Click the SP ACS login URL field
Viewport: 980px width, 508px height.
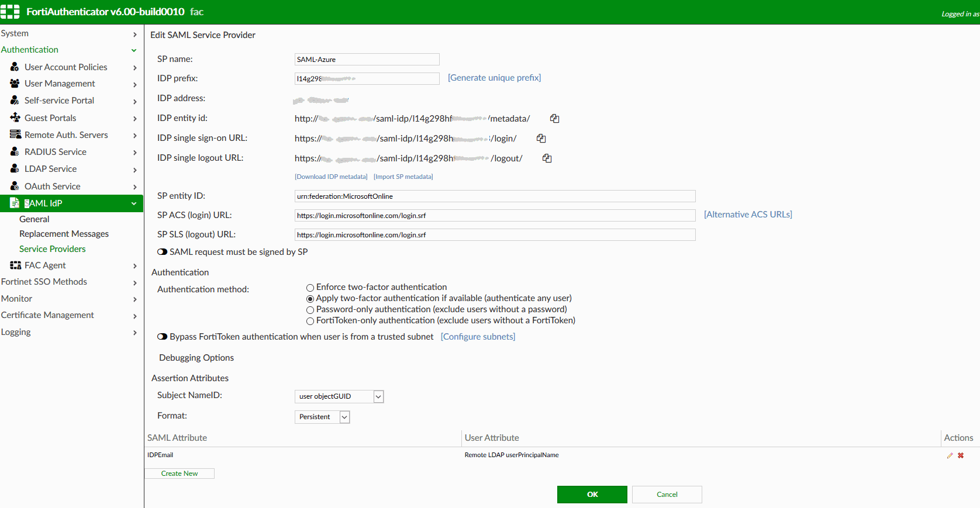pyautogui.click(x=495, y=216)
